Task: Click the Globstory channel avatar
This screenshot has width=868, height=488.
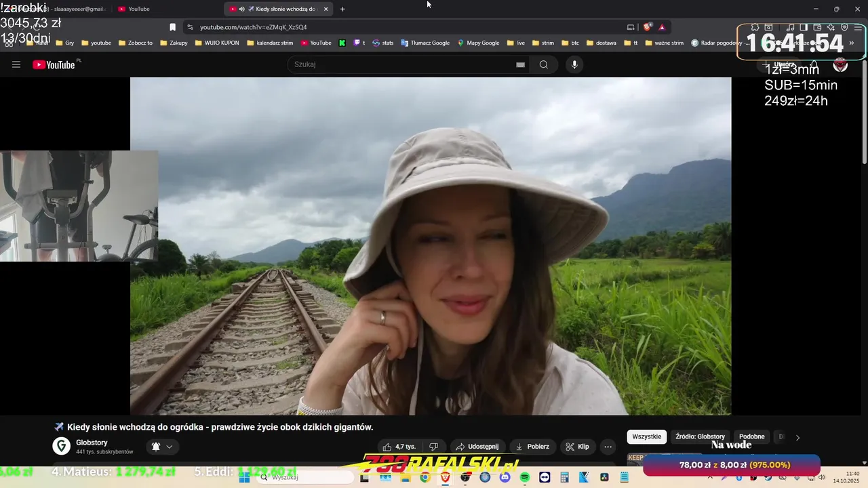Action: 62,446
